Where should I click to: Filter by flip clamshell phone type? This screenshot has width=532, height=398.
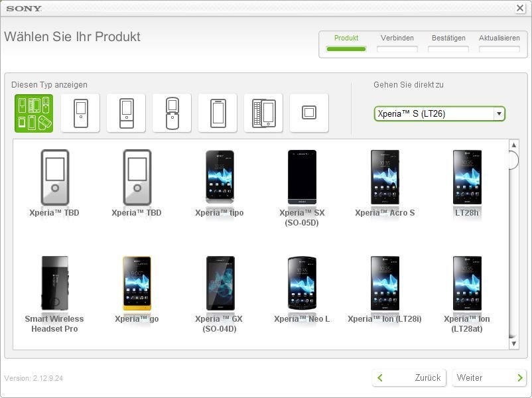[172, 113]
